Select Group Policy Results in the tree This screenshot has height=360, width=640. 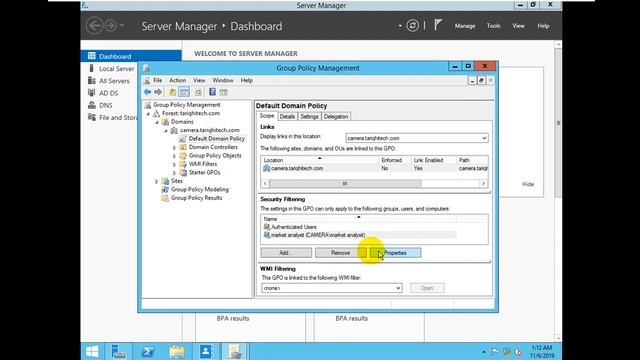(196, 198)
